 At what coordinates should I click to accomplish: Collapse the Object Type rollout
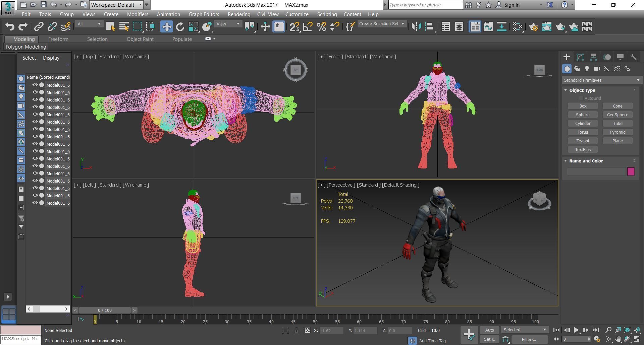[x=566, y=90]
